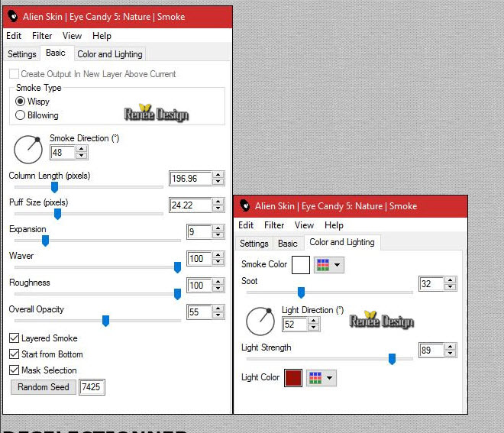Uncheck Start from Bottom checkbox
Image resolution: width=504 pixels, height=433 pixels.
[15, 354]
